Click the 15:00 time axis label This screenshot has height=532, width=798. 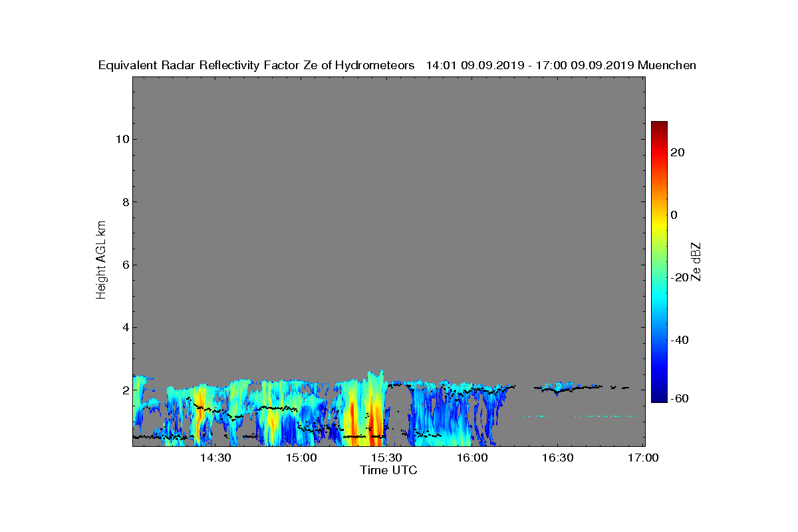pyautogui.click(x=301, y=458)
